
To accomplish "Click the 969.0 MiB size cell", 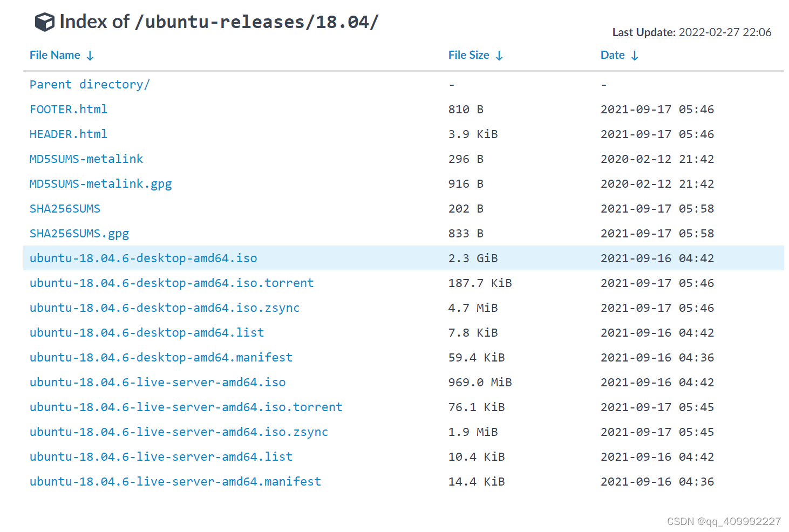I will coord(480,383).
